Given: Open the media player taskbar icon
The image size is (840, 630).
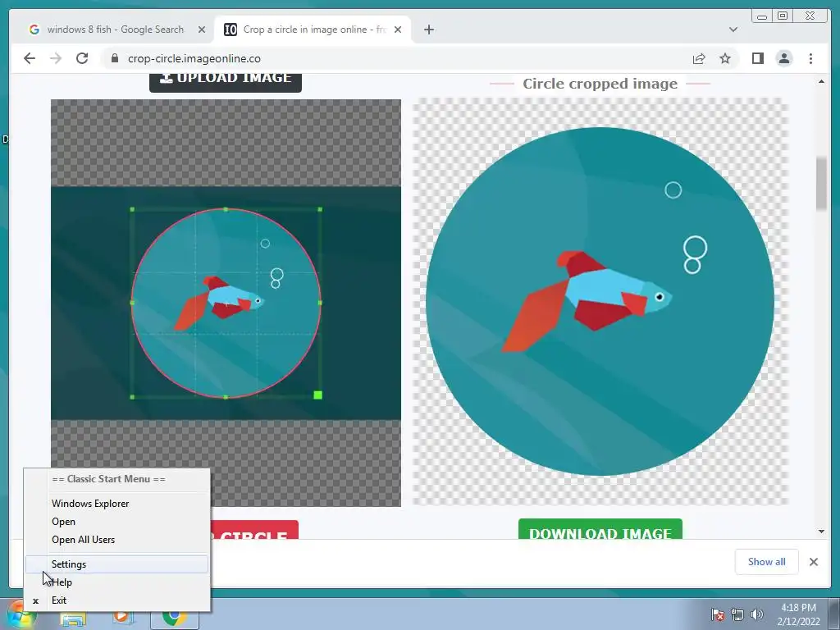Looking at the screenshot, I should (123, 617).
